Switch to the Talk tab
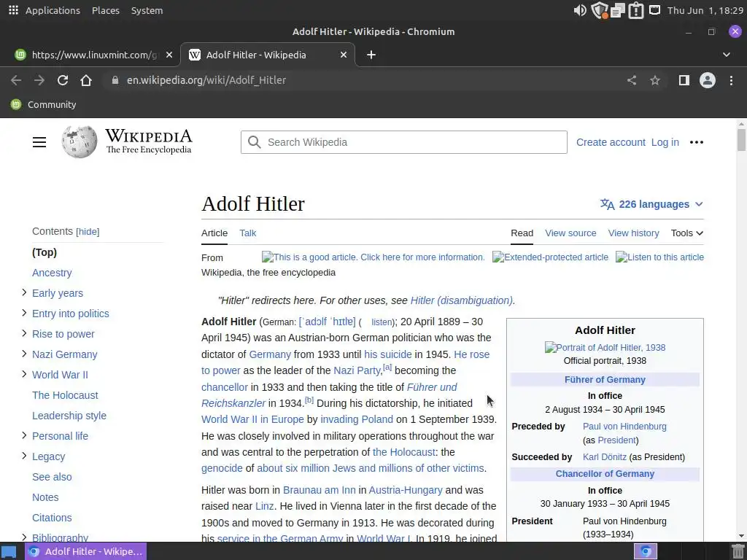The width and height of the screenshot is (747, 560). click(x=248, y=233)
